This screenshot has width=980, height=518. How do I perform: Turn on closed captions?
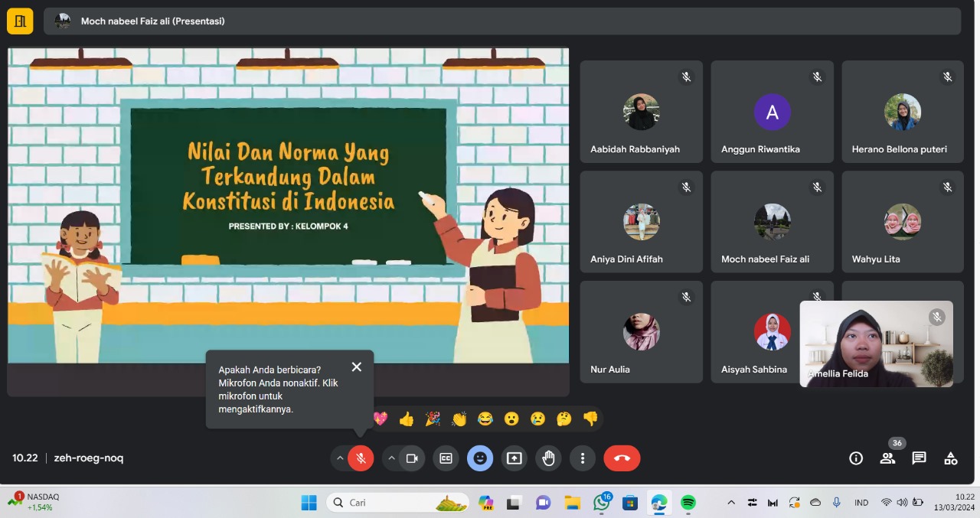(x=446, y=458)
